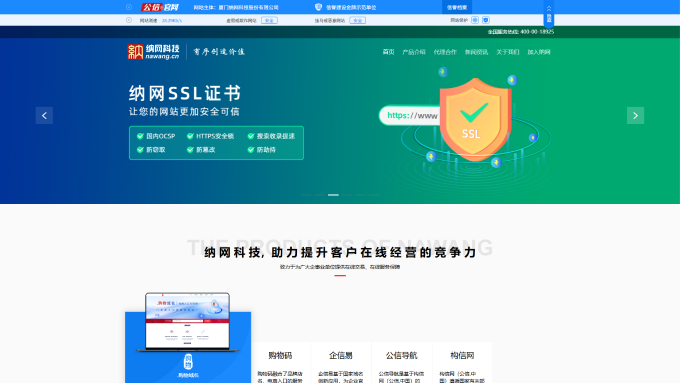Open the 企信易 product card
The width and height of the screenshot is (680, 383).
[341, 363]
